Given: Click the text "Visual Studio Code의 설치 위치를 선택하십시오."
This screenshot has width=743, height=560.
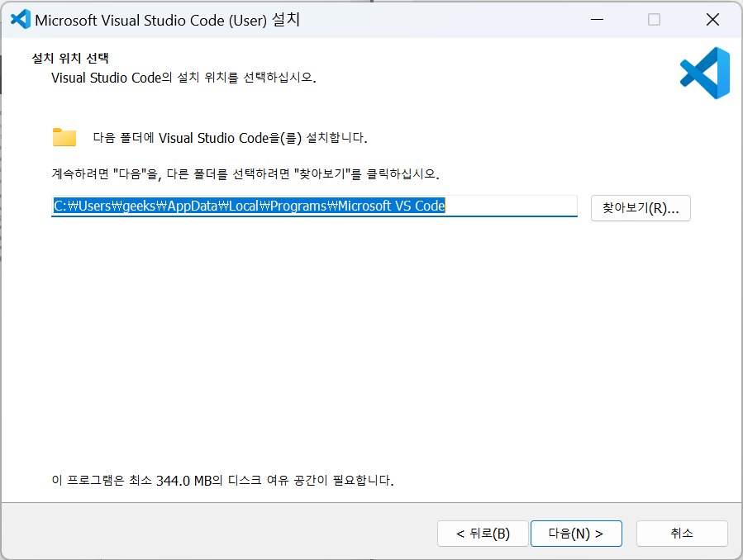Looking at the screenshot, I should coord(183,77).
